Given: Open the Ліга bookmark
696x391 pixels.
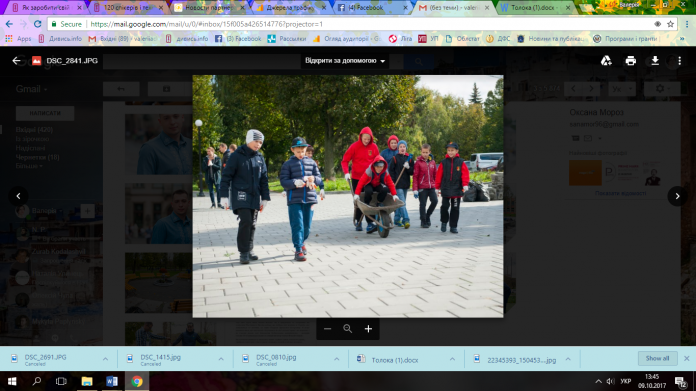Looking at the screenshot, I should 400,39.
